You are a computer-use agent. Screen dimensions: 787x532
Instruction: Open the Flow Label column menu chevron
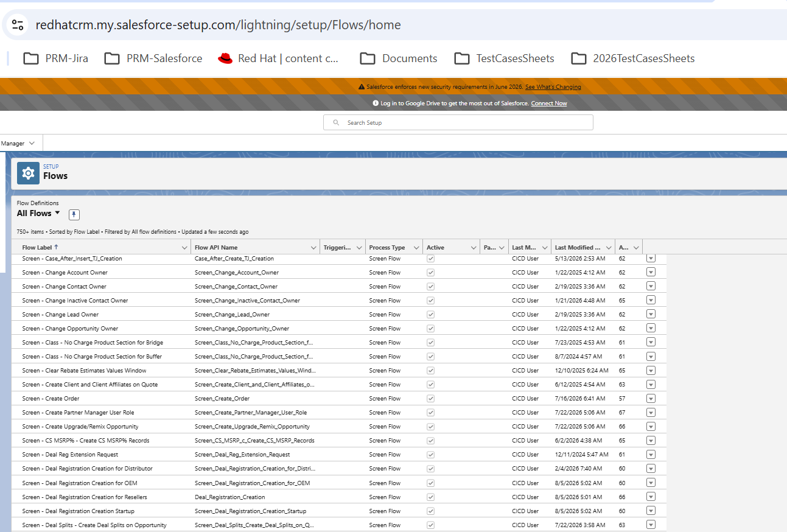pos(185,248)
